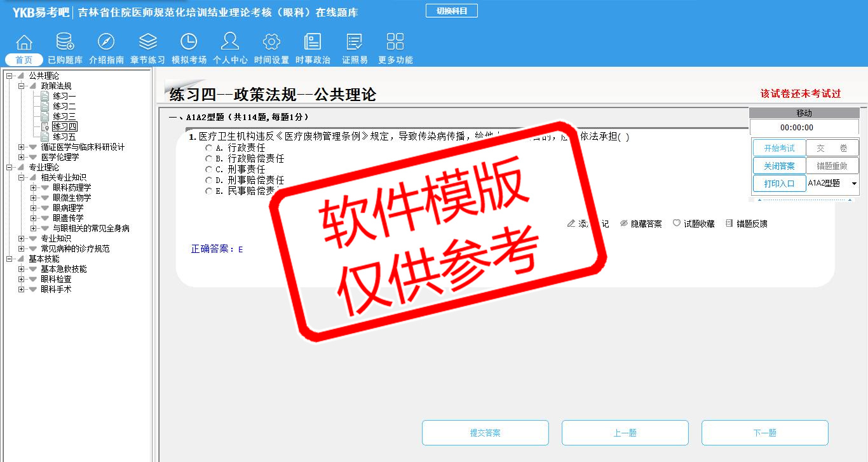The height and width of the screenshot is (462, 868).
Task: Open 模拟考场 clock icon
Action: pyautogui.click(x=189, y=42)
